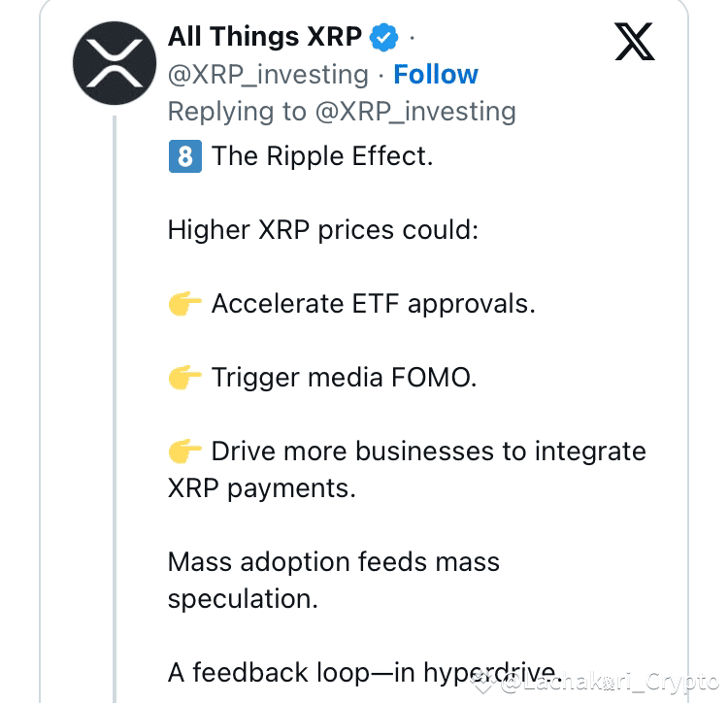This screenshot has height=703, width=728.
Task: Click the Trigger media FOMO text
Action: coord(344,378)
